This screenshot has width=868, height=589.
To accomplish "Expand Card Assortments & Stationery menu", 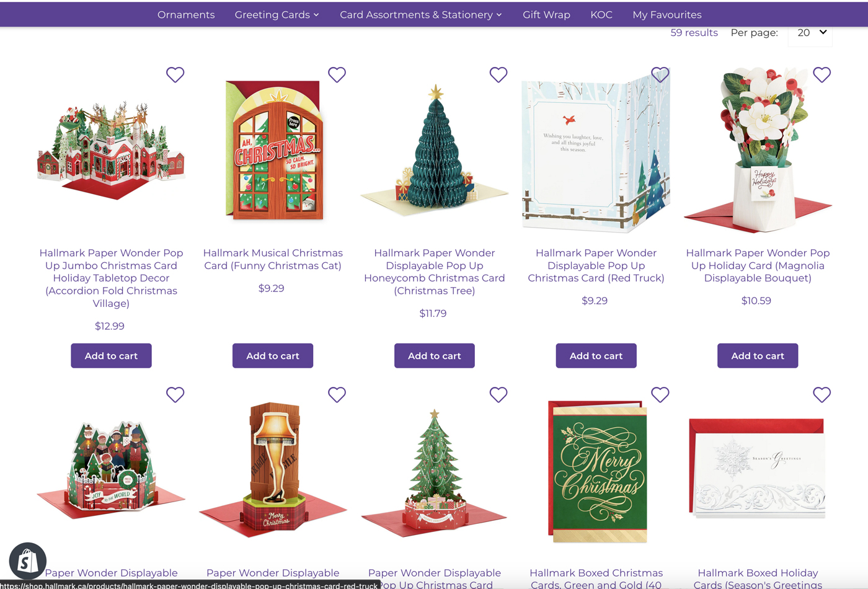I will (420, 14).
